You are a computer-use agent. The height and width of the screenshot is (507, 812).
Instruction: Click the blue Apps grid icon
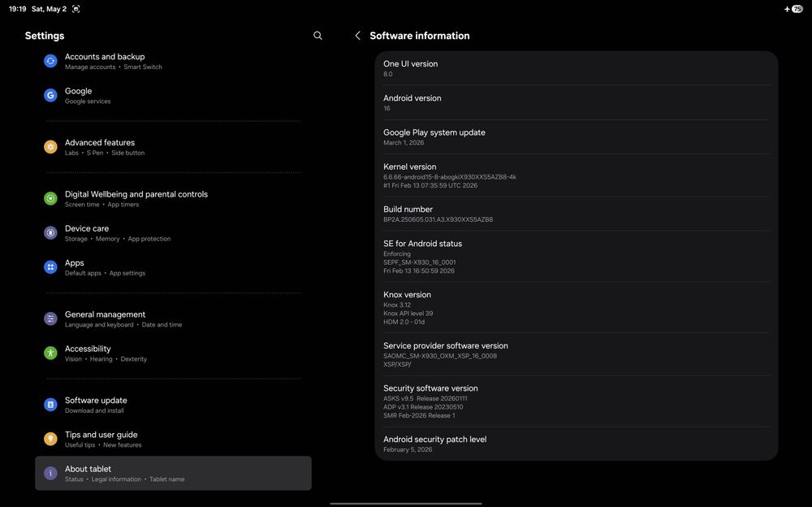(50, 267)
